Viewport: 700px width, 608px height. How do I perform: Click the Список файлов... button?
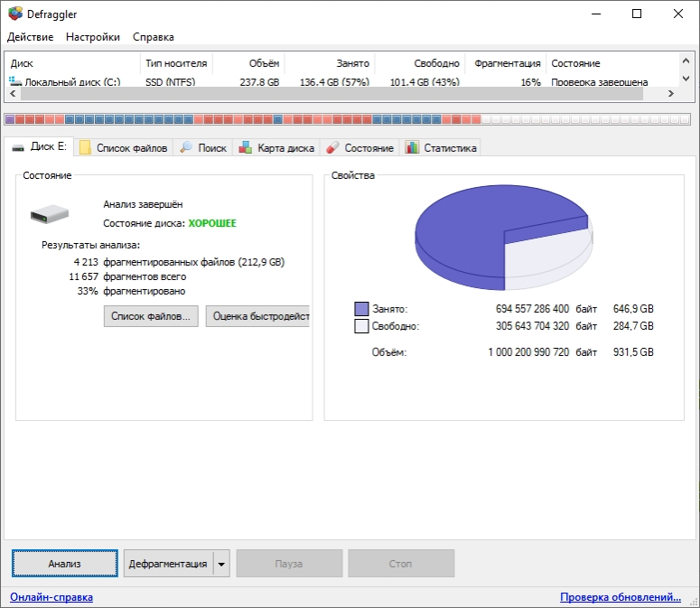tap(151, 316)
